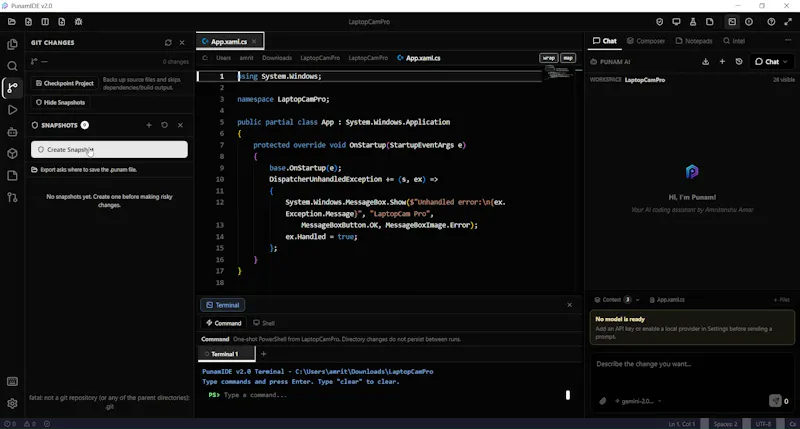Click the Create Snapshot button
The height and width of the screenshot is (429, 800).
coord(109,149)
